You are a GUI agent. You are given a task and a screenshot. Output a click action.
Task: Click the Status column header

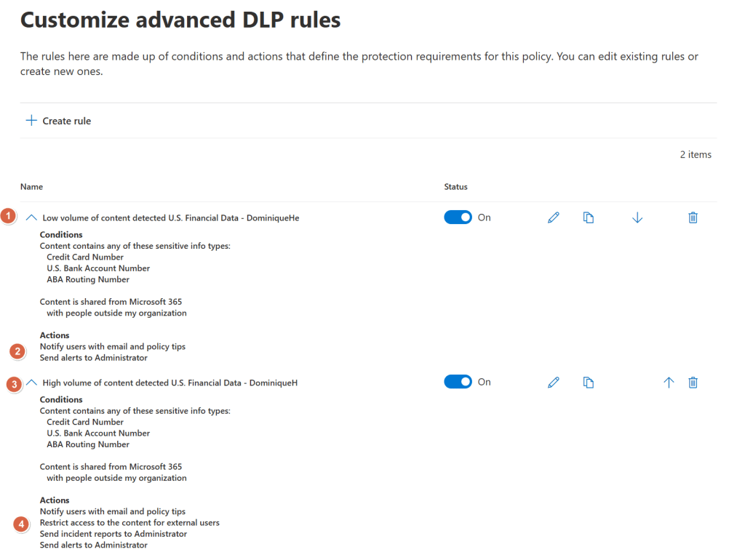point(455,187)
